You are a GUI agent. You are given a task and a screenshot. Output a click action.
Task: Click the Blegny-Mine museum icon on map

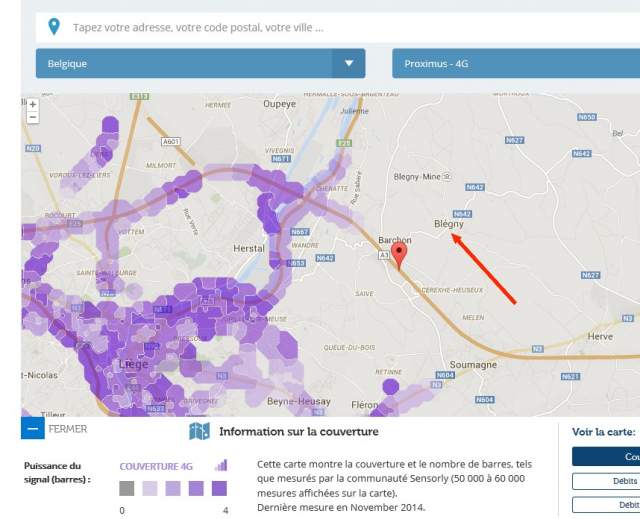tap(447, 176)
